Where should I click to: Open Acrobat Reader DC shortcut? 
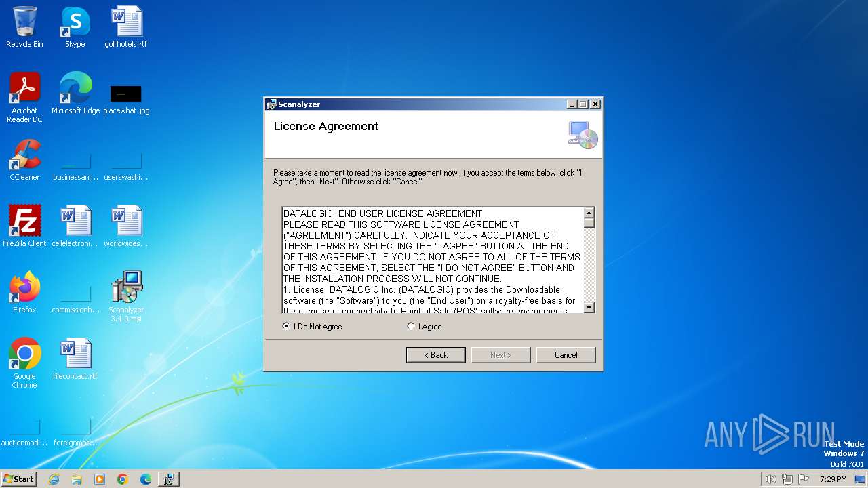pyautogui.click(x=24, y=97)
